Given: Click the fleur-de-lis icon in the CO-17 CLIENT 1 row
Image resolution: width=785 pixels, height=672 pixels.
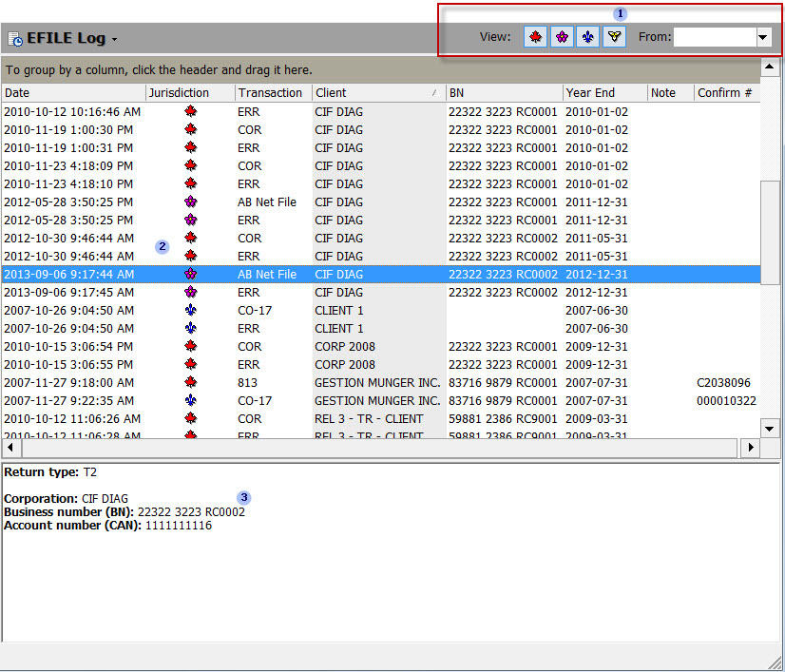Looking at the screenshot, I should (x=190, y=311).
